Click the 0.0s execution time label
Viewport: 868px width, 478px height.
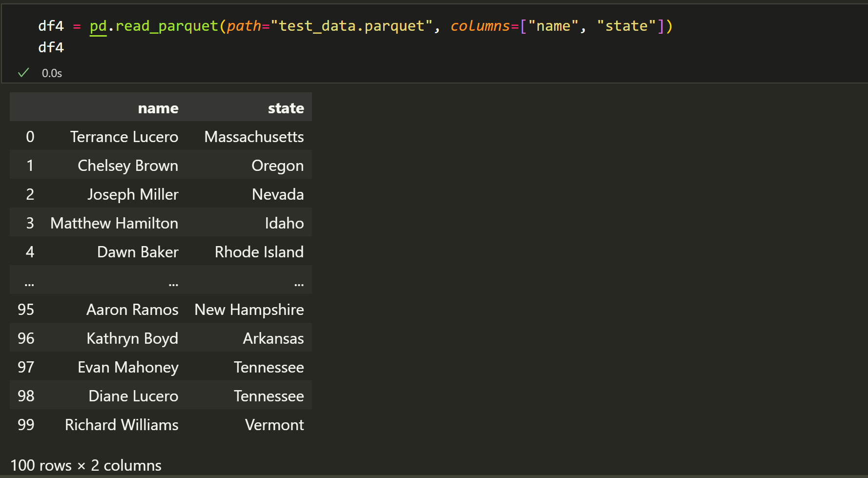(x=52, y=73)
